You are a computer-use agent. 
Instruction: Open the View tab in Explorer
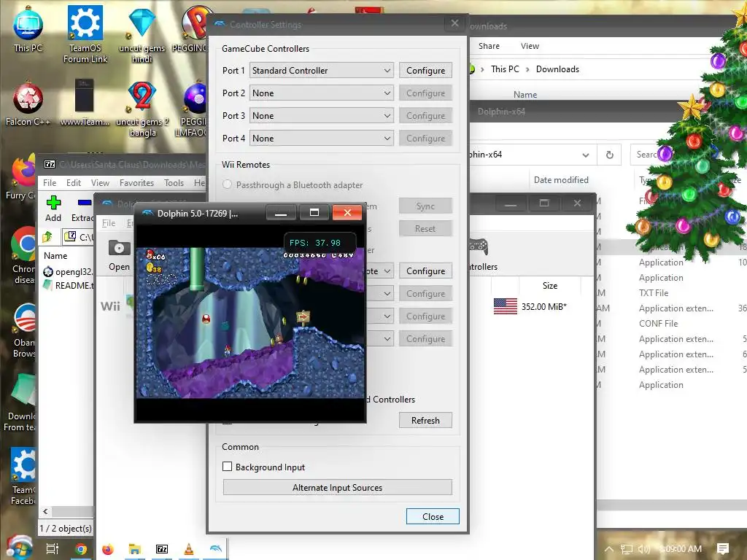point(530,46)
